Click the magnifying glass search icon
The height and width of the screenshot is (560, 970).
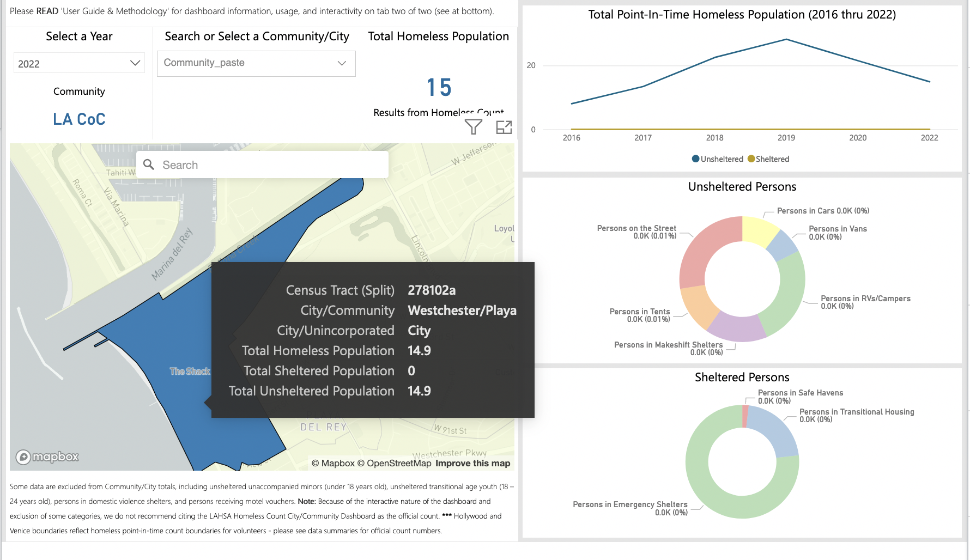(149, 165)
